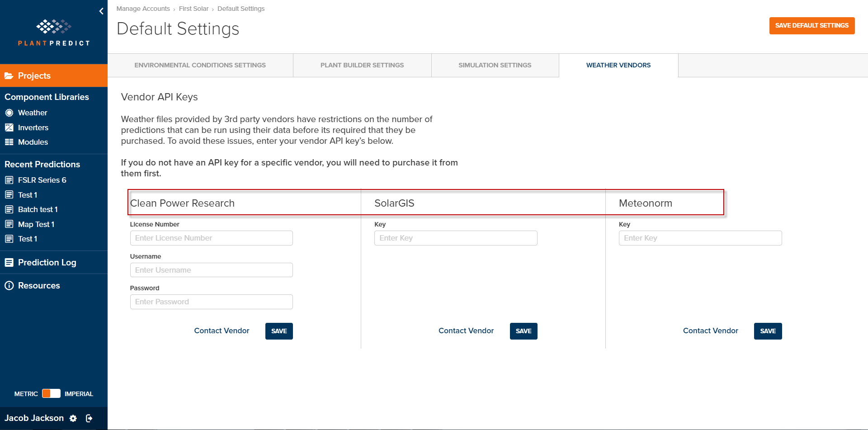
Task: Collapse the sidebar with the chevron arrow
Action: (101, 11)
